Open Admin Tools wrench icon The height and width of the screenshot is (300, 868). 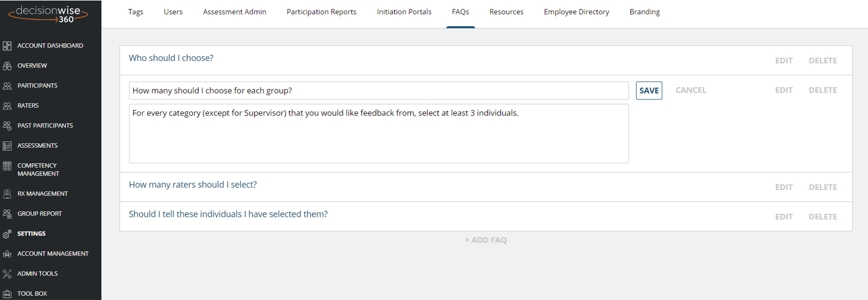(x=7, y=274)
